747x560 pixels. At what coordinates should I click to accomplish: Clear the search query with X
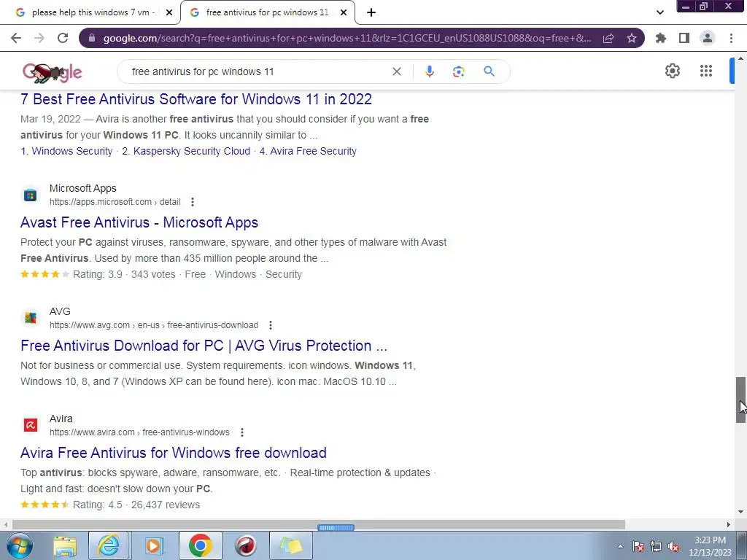pyautogui.click(x=396, y=71)
